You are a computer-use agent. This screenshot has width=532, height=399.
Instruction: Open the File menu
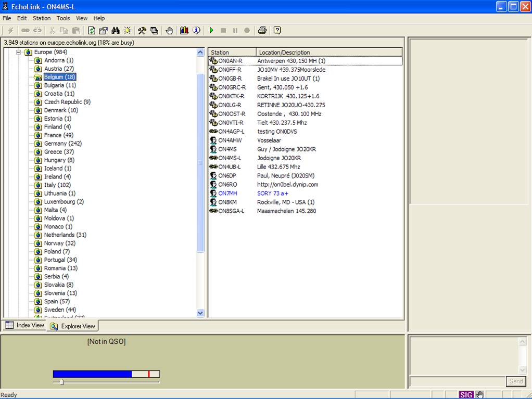[7, 18]
